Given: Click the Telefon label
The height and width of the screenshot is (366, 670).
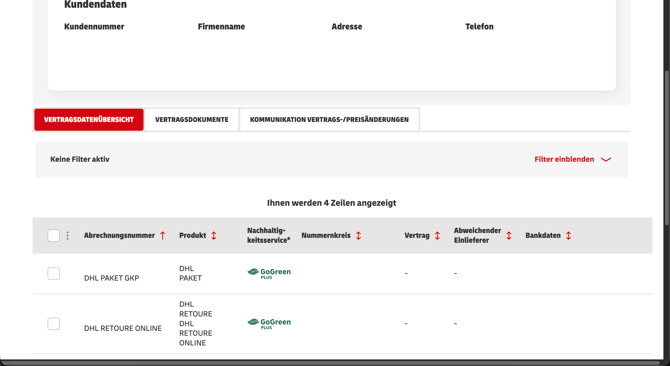Looking at the screenshot, I should click(x=479, y=26).
